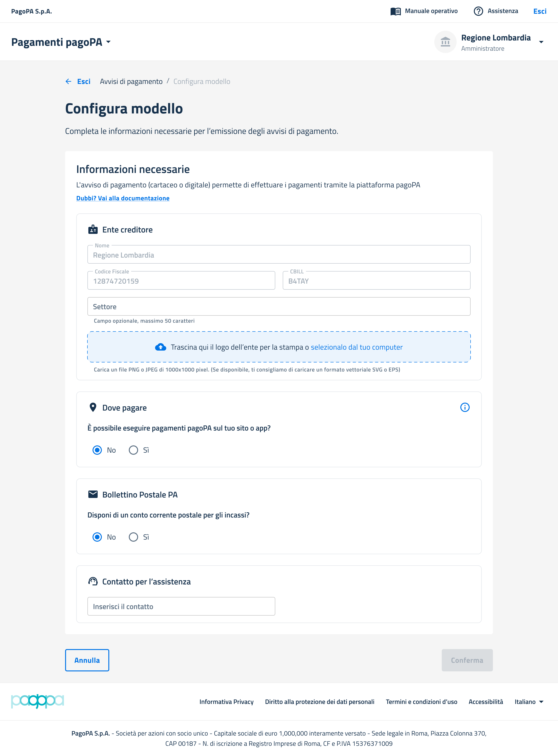Open the Dubbi? Vai alla documentazione link
The height and width of the screenshot is (756, 558).
click(x=123, y=198)
